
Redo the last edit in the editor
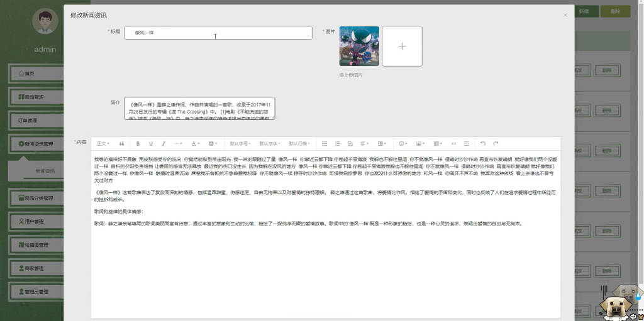point(496,144)
